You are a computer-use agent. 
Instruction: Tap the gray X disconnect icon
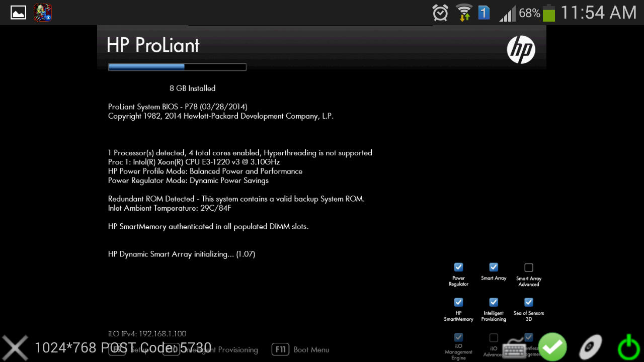(15, 347)
